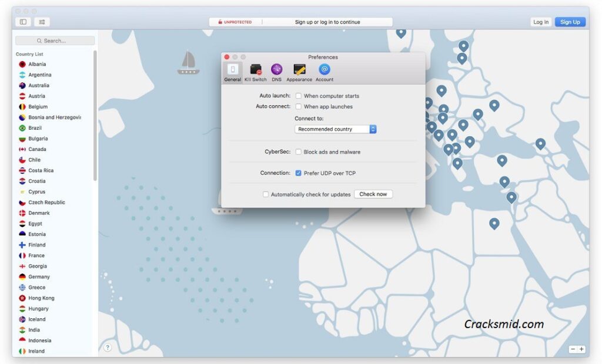Switch to the Kill Switch preferences tab

pyautogui.click(x=255, y=72)
